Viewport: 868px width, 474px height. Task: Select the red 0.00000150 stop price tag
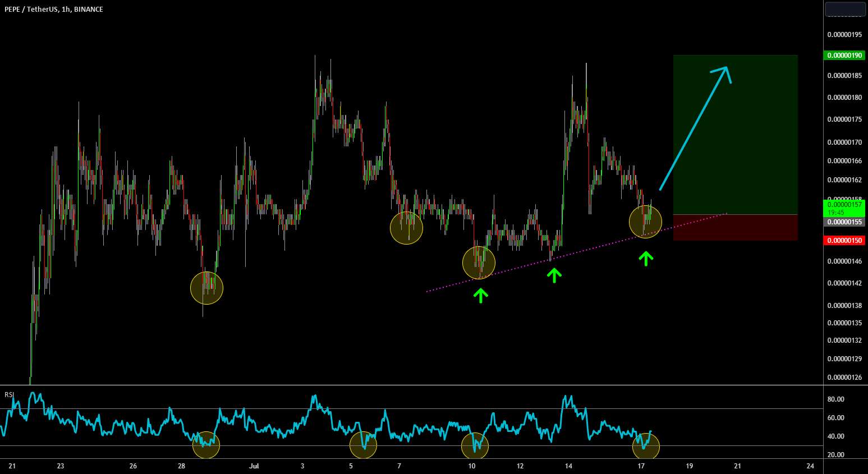tap(844, 240)
